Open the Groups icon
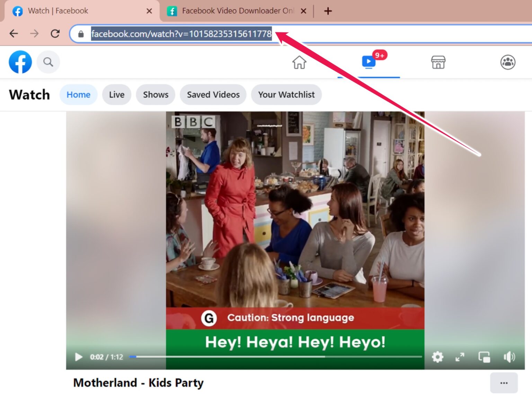This screenshot has width=532, height=395. tap(508, 62)
